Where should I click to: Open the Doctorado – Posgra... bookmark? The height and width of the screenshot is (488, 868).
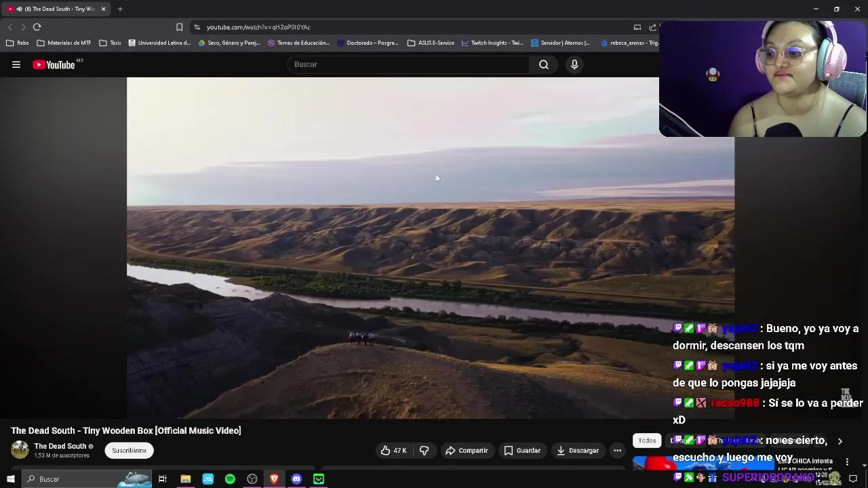(x=368, y=43)
